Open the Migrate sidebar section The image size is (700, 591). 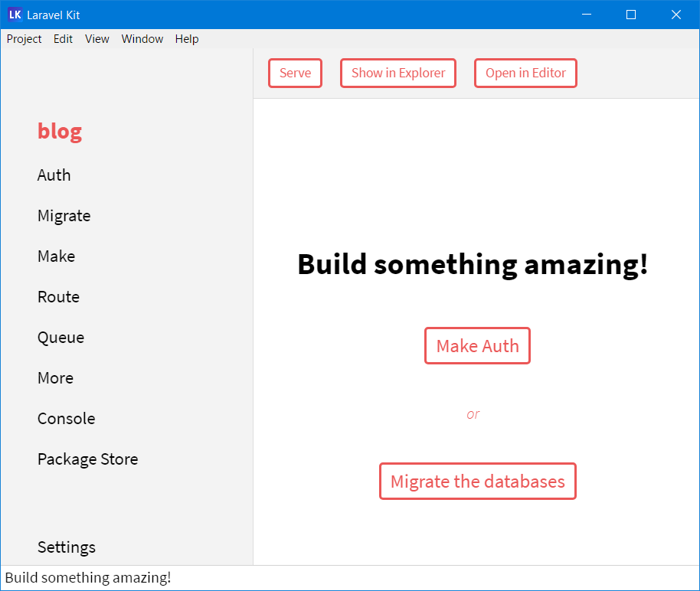click(x=64, y=216)
